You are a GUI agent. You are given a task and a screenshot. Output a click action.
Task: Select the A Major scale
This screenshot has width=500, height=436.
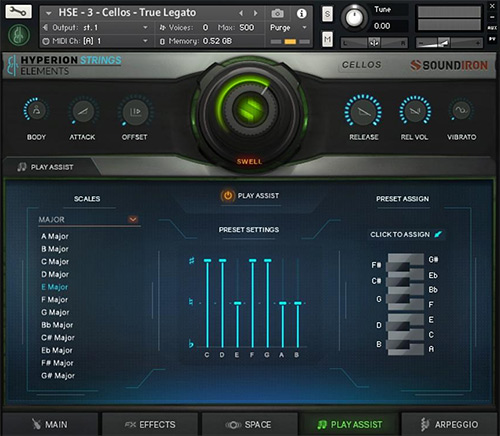(55, 236)
